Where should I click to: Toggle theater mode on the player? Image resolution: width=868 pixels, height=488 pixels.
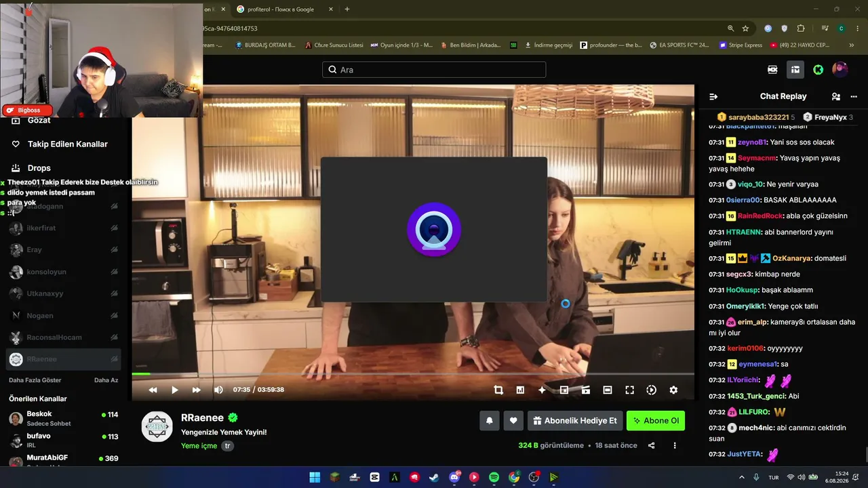pos(608,390)
